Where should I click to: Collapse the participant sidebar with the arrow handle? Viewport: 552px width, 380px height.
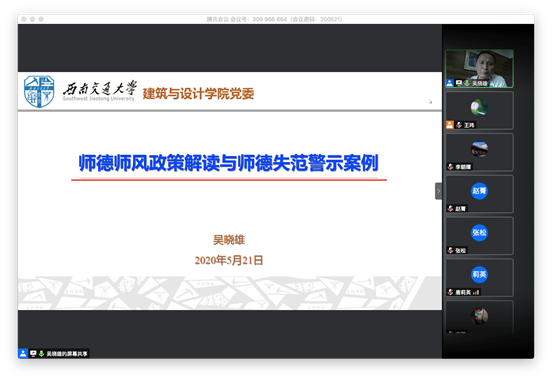438,191
